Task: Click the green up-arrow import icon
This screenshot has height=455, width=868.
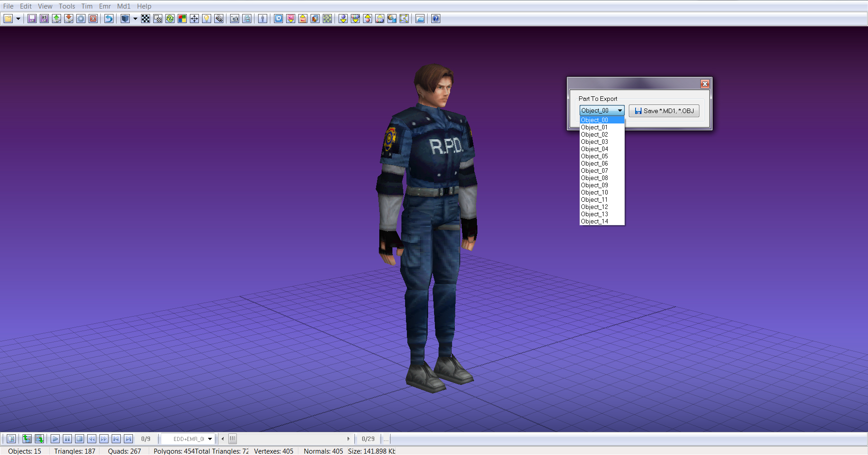Action: 57,19
